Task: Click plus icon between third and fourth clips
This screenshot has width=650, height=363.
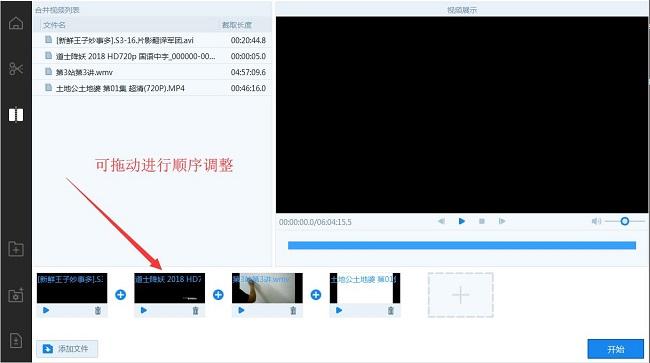Action: [316, 295]
